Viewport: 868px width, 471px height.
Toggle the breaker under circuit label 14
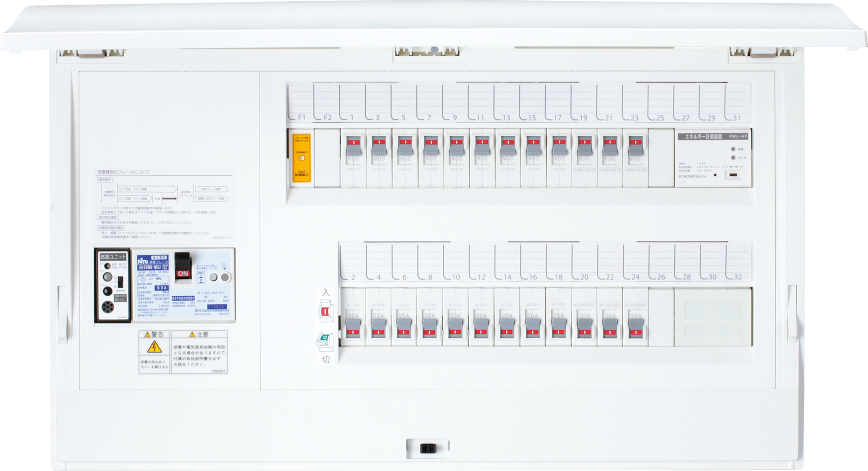506,328
